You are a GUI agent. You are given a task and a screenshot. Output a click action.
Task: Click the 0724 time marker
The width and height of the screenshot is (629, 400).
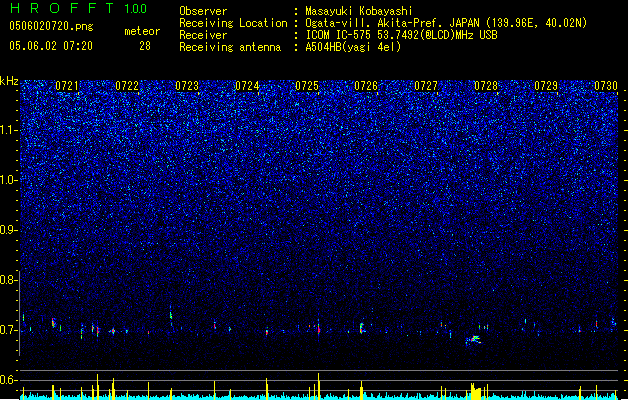click(247, 86)
